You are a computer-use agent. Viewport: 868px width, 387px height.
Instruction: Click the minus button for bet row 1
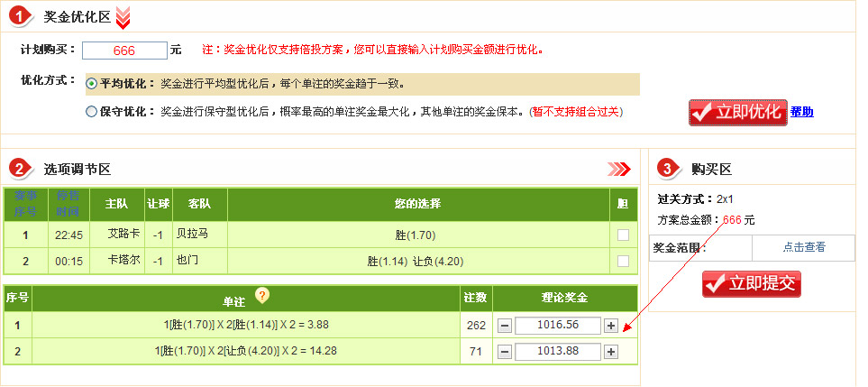[x=506, y=326]
